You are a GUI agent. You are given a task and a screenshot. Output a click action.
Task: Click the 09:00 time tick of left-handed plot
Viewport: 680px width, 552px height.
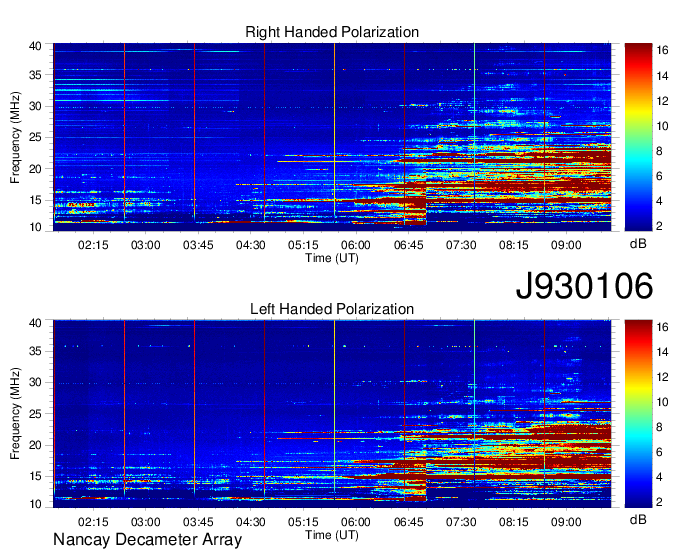(x=566, y=522)
